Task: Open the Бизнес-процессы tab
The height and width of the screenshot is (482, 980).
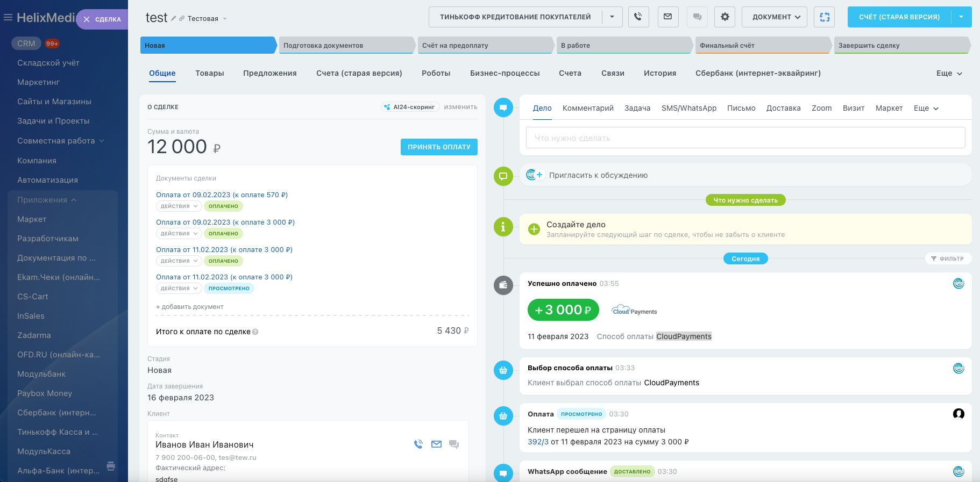Action: [505, 73]
